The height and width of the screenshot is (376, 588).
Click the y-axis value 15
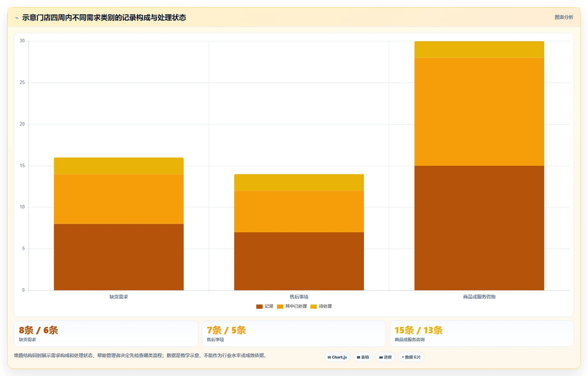22,166
